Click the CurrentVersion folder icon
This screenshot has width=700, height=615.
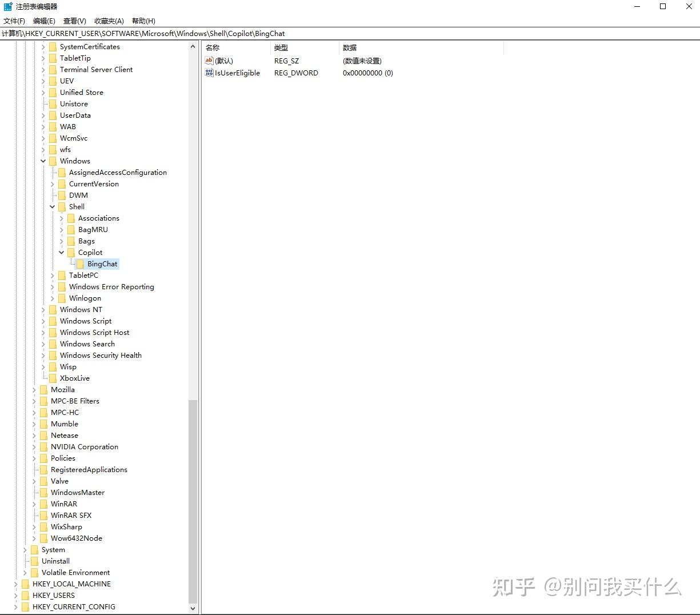[x=62, y=184]
